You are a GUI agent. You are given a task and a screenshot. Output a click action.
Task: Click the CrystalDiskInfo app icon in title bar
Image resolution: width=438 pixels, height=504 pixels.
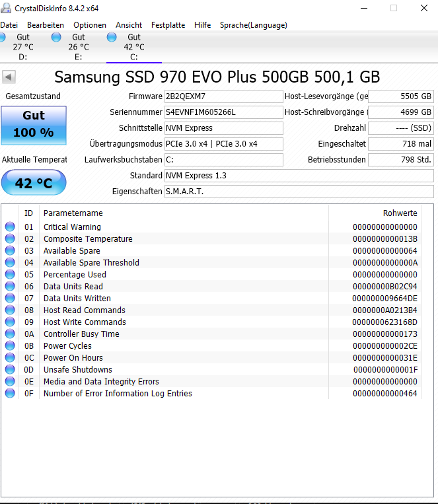[6, 8]
